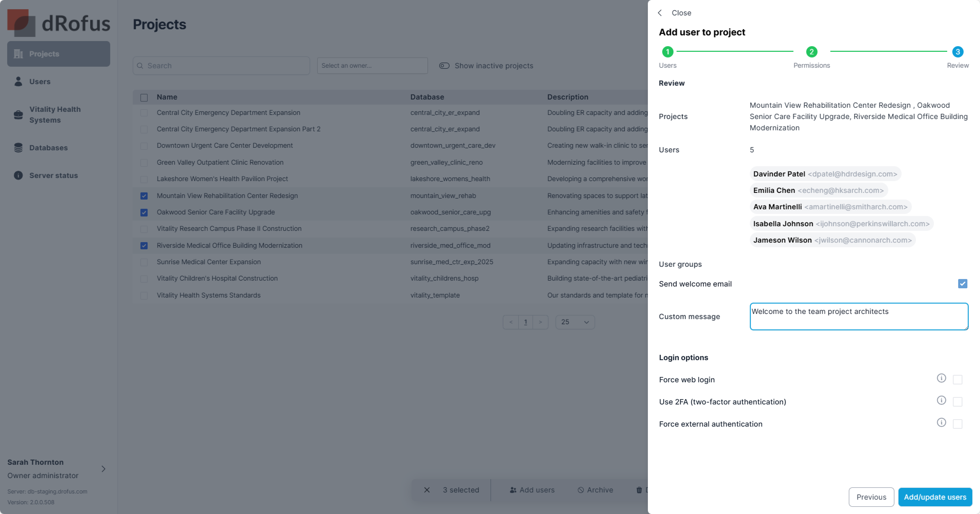Enable Force external authentication checkbox
980x514 pixels.
(x=957, y=424)
